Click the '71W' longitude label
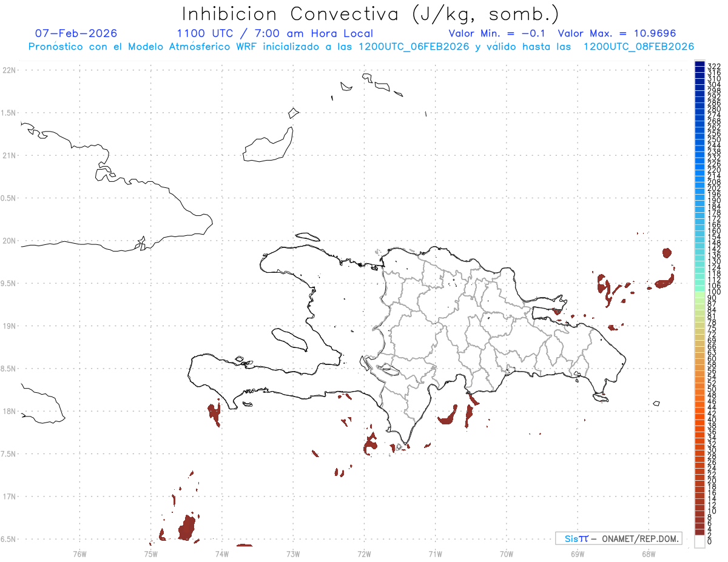 [x=435, y=553]
